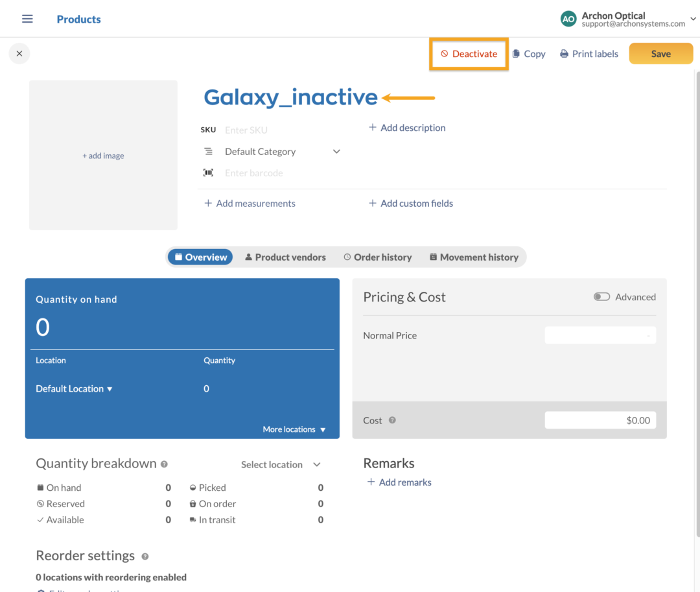The width and height of the screenshot is (700, 592).
Task: Click the help icon beside the Cost field
Action: pos(392,420)
